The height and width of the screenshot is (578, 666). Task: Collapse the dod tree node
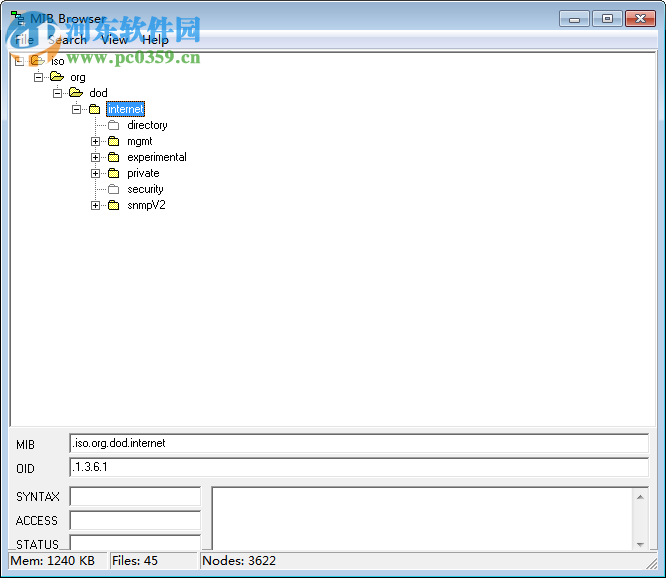click(57, 93)
